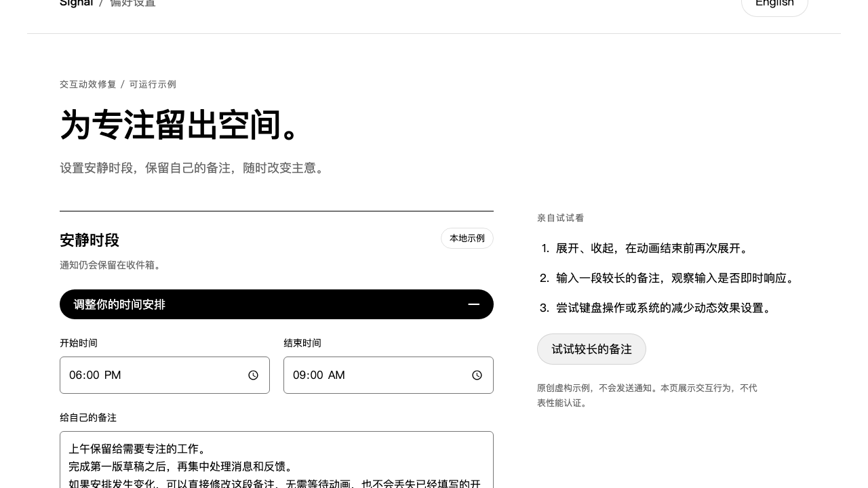
Task: Click the 开始时间 label
Action: point(79,343)
